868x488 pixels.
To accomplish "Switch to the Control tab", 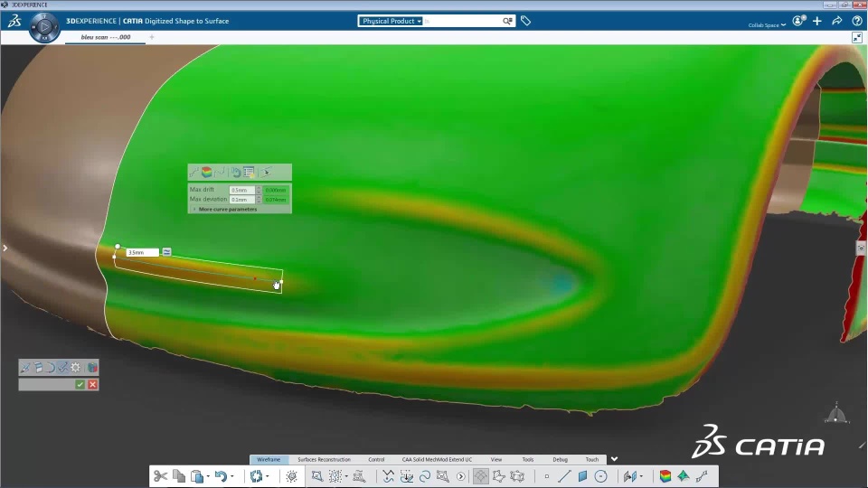I will tap(376, 459).
